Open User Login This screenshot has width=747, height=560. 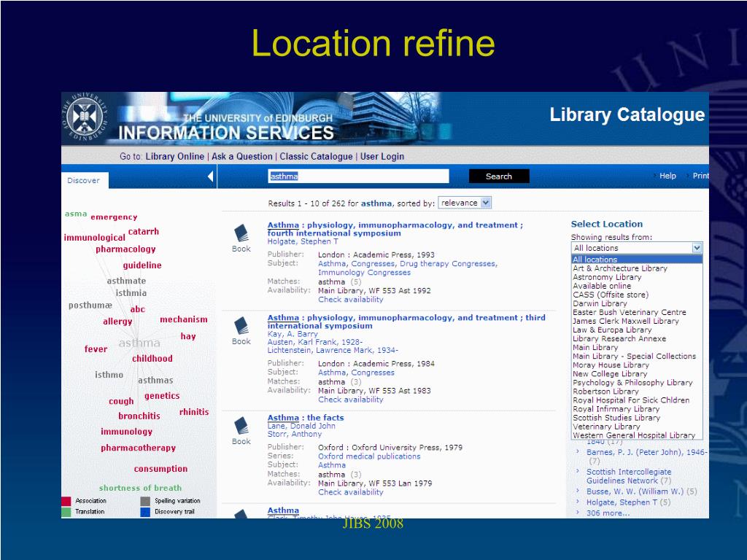coord(382,156)
